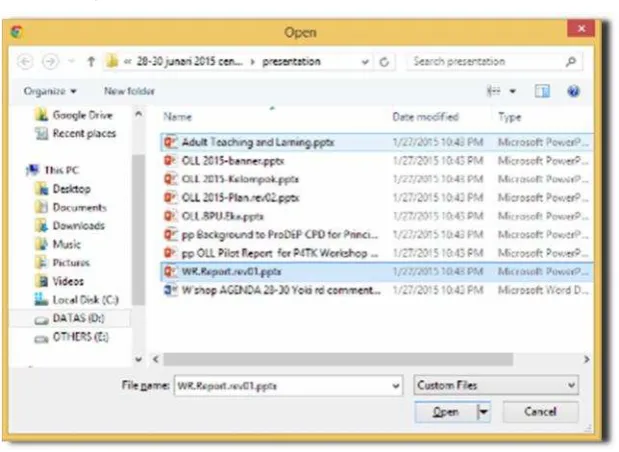Click horizontal scrollbar right arrow
Screen dimensions: 619x452
pos(587,359)
